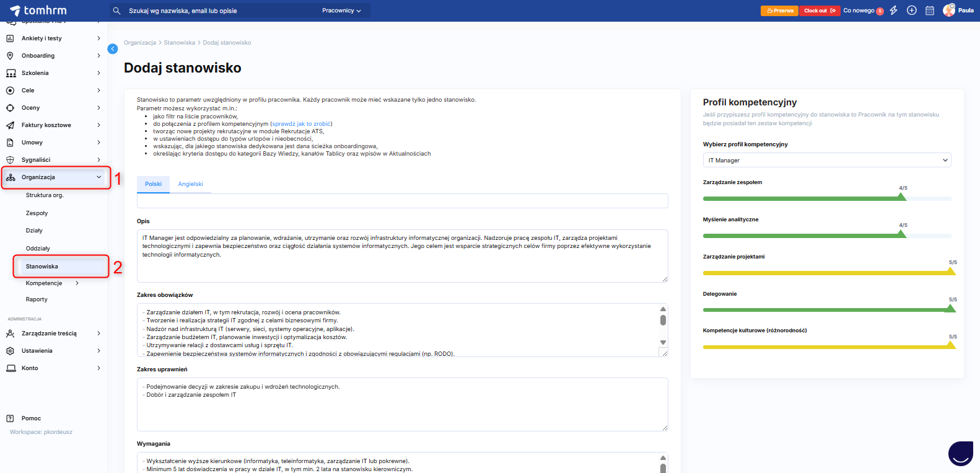The image size is (980, 473).
Task: Expand the Cele menu chevron
Action: pos(98,91)
